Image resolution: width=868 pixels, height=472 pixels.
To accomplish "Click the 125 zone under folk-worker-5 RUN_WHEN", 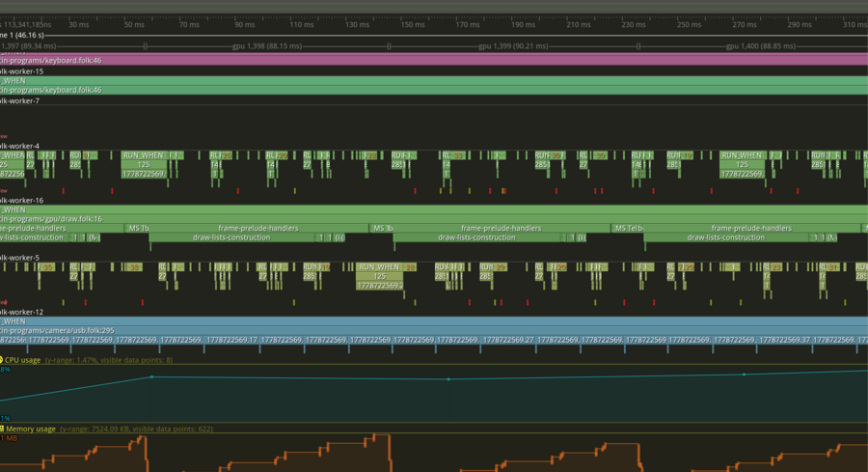I will 379,276.
